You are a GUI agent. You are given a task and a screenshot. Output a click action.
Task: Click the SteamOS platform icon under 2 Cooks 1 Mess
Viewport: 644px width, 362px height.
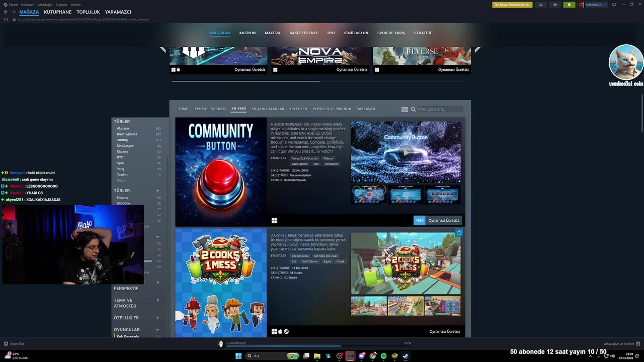click(x=286, y=331)
